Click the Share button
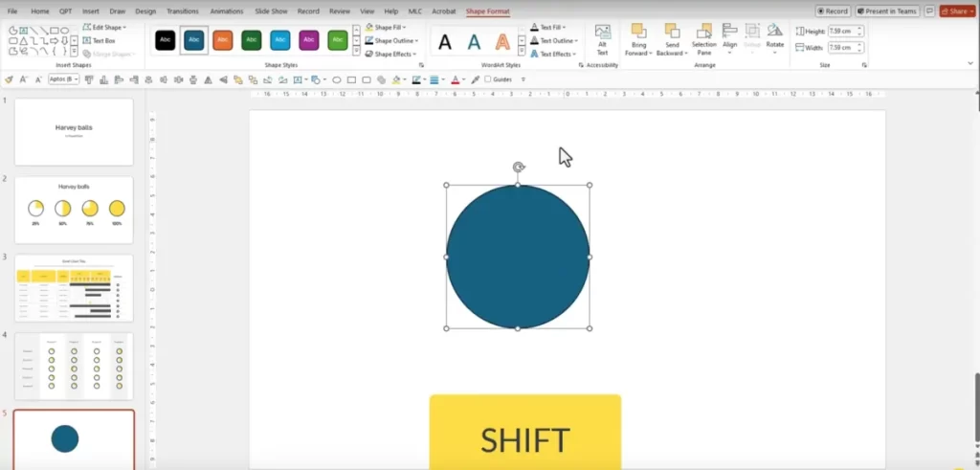The width and height of the screenshot is (980, 470). coord(957,11)
